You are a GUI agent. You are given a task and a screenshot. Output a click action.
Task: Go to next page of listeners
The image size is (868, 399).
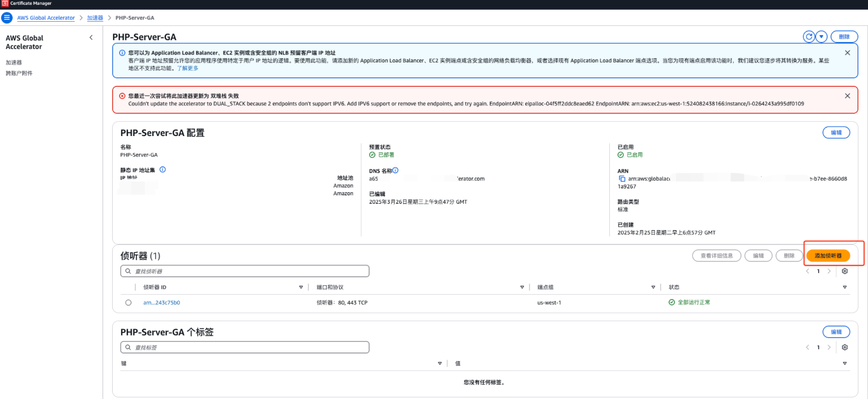(829, 271)
